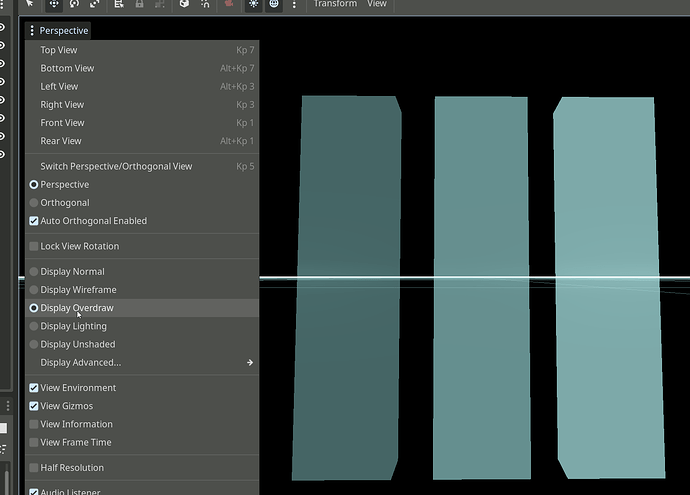690x495 pixels.
Task: Uncheck Auto Orthogonal Enabled
Action: 142,221
